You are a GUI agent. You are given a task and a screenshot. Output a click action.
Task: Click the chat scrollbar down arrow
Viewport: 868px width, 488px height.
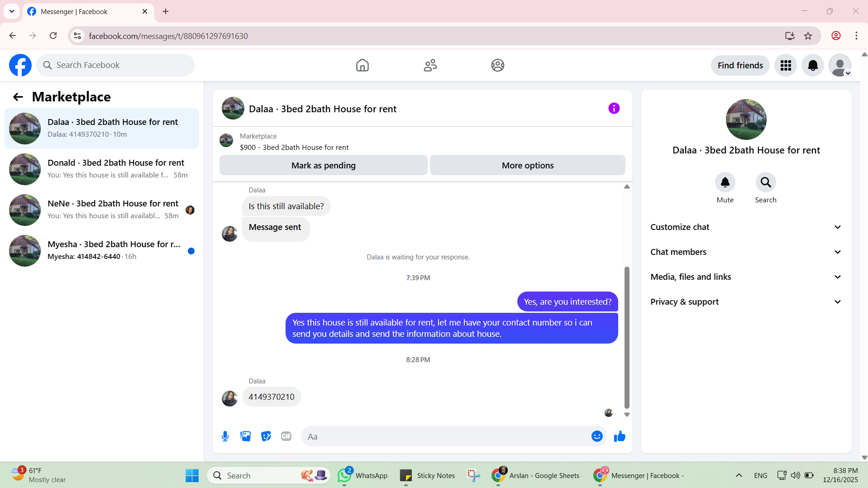[627, 415]
